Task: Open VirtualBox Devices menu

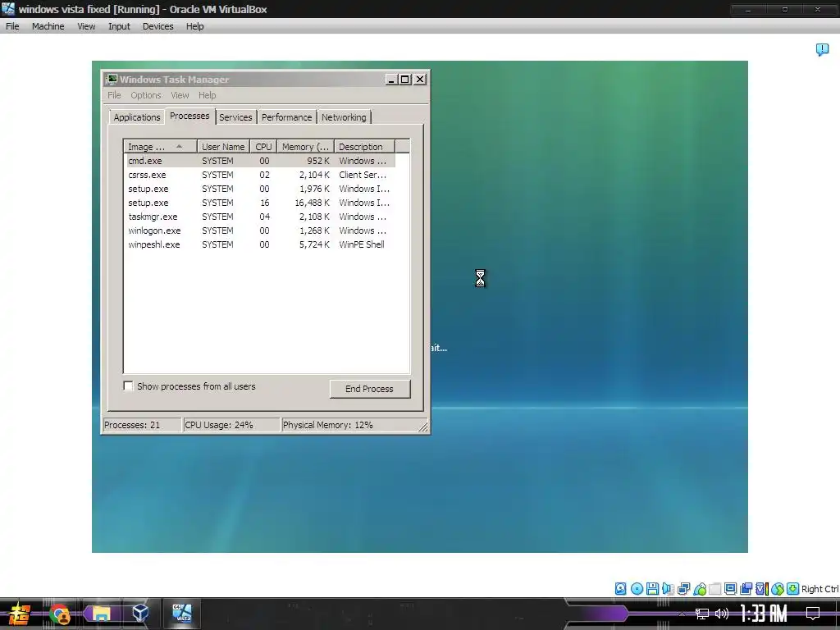Action: click(158, 26)
